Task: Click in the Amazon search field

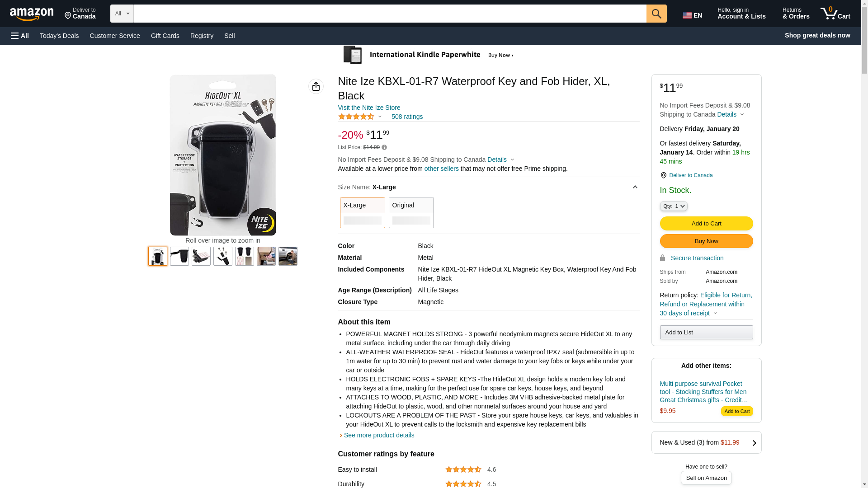Action: pyautogui.click(x=390, y=14)
